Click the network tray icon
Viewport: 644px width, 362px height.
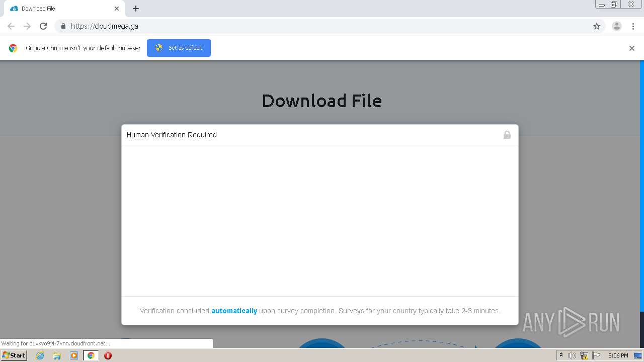584,355
